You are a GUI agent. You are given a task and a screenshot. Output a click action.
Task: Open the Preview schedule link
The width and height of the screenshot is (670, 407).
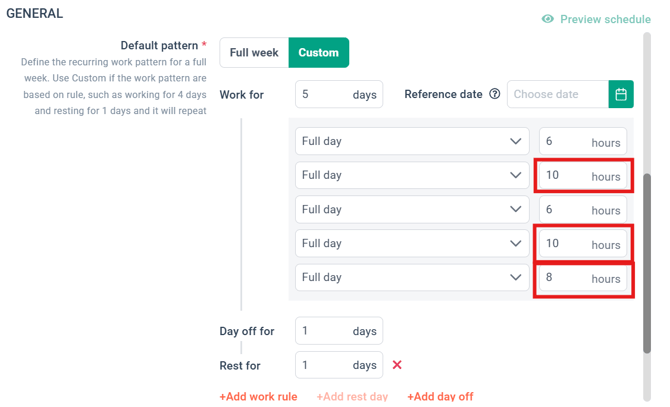click(x=605, y=19)
